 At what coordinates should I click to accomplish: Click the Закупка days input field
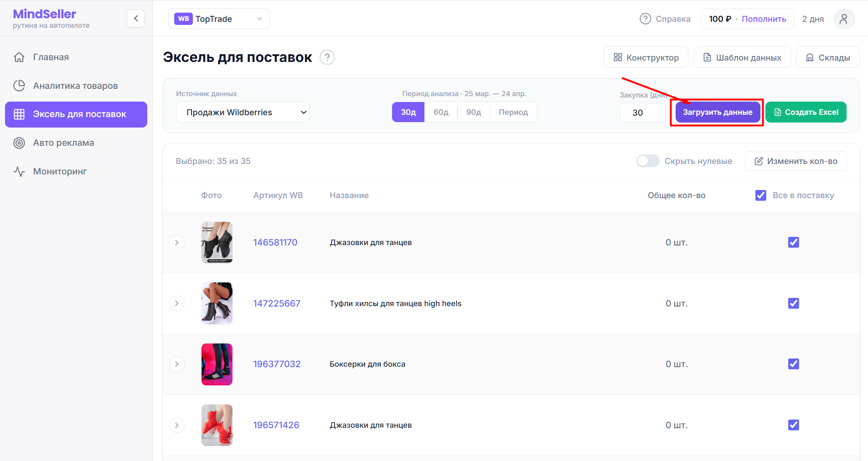click(x=642, y=113)
